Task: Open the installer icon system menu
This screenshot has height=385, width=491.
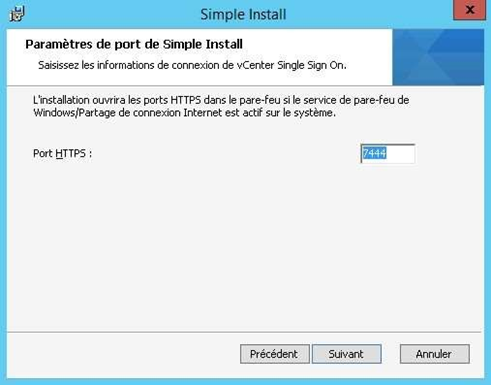Action: click(17, 14)
